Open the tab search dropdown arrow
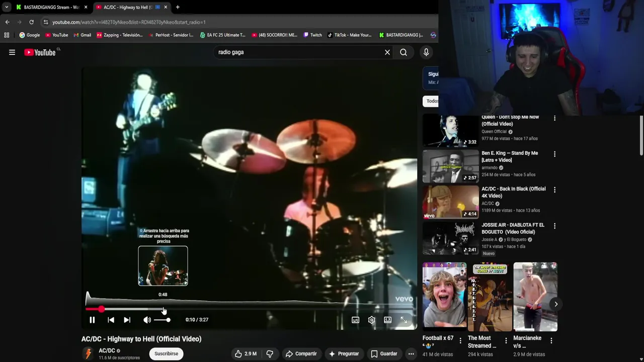644x362 pixels. (6, 7)
